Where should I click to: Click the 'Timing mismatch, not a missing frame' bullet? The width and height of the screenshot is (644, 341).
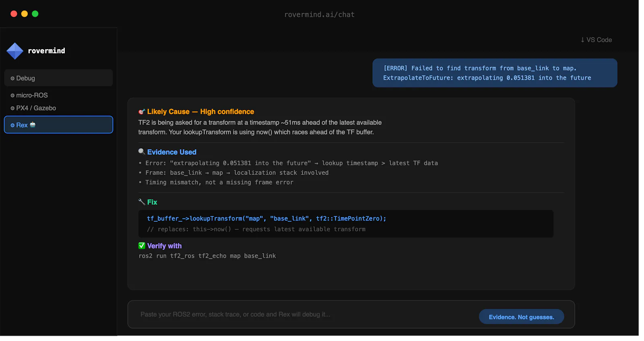(216, 182)
